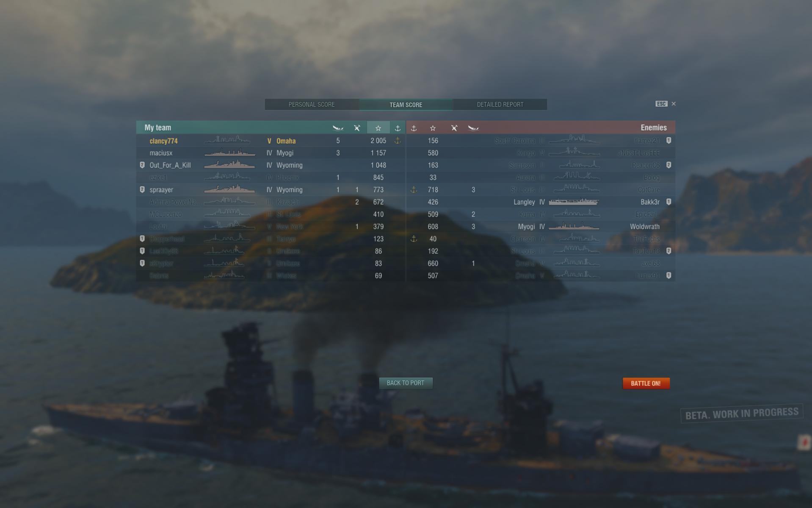This screenshot has height=508, width=812.
Task: Click enemies' anchor base capture column header
Action: click(x=414, y=128)
